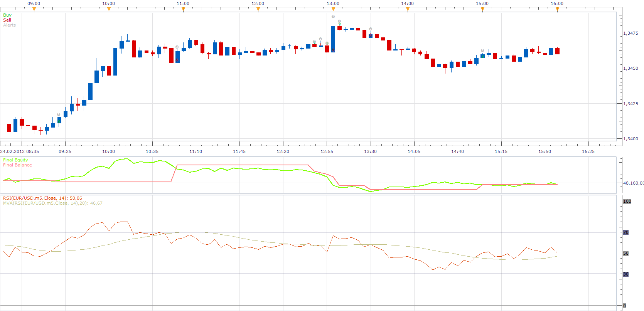
Task: Click the orange 16:00 timeline marker
Action: point(557,10)
